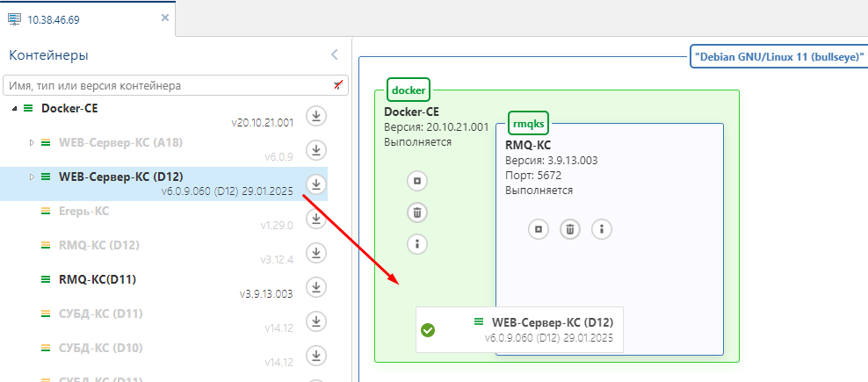Focus the container name search field
The height and width of the screenshot is (382, 868).
point(176,86)
